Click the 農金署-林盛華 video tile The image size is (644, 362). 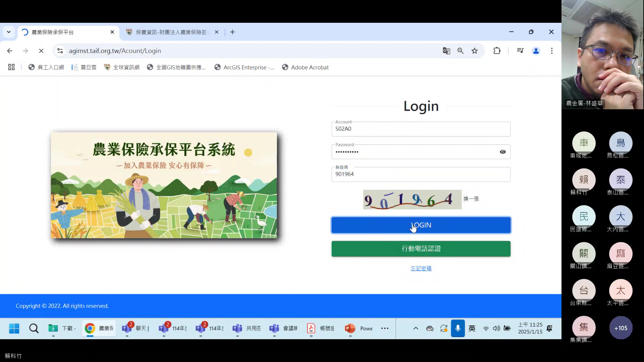602,55
